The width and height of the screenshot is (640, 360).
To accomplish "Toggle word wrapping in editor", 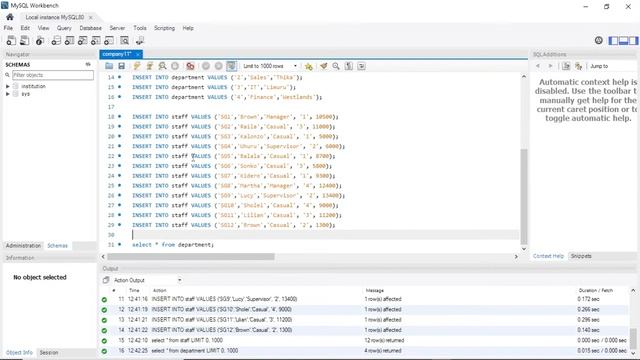I will click(361, 66).
